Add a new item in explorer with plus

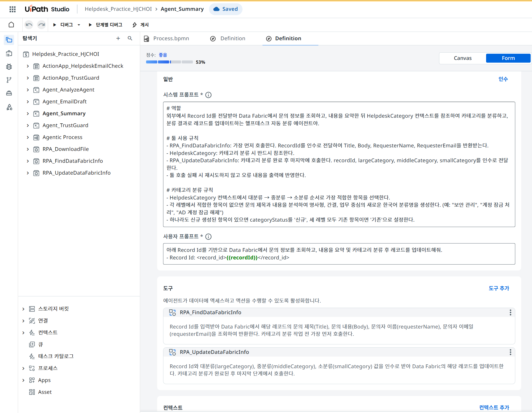coord(118,38)
